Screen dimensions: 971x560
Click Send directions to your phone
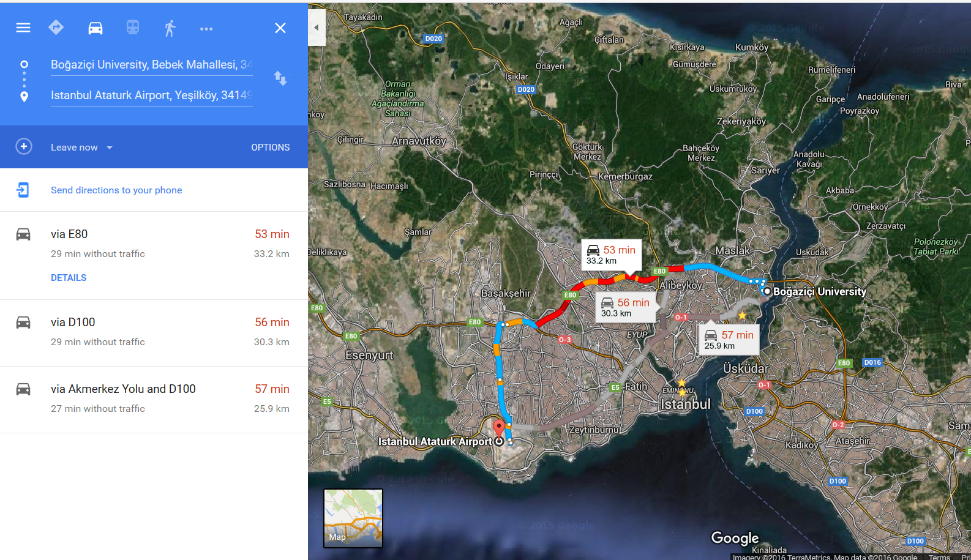[116, 190]
